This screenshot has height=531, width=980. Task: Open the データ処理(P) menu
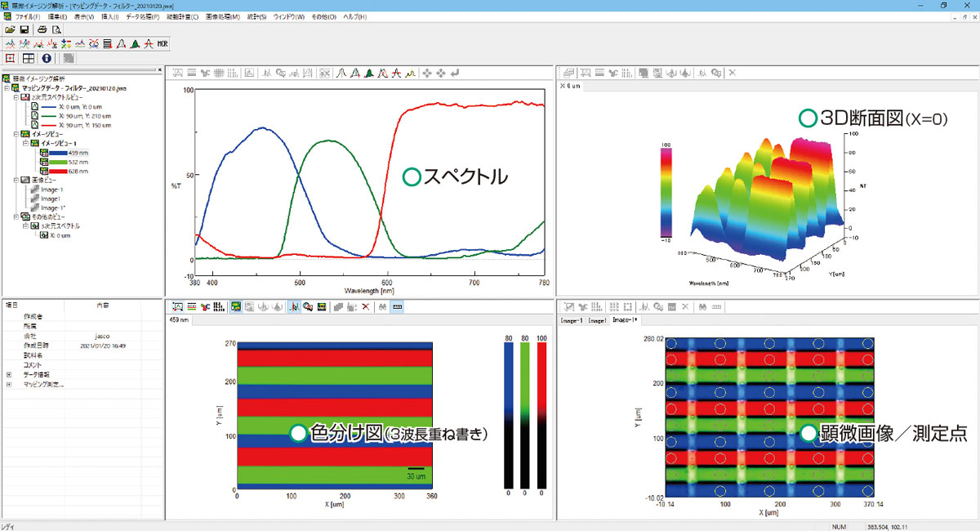[142, 16]
